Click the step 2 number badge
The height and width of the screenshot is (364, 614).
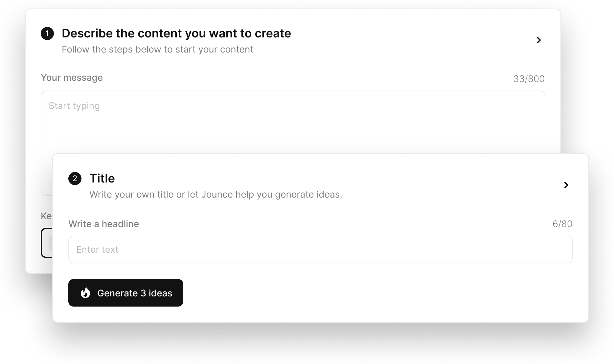(75, 179)
